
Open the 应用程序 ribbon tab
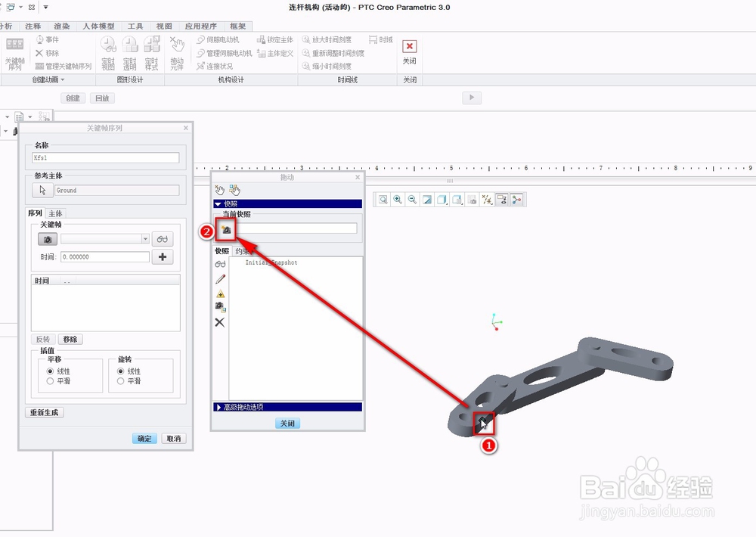[x=201, y=26]
